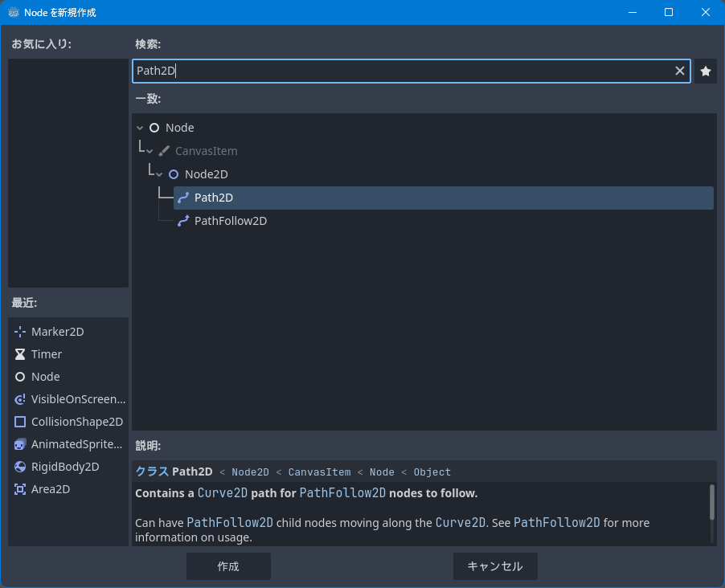
Task: Follow Curve2D link before 'See'
Action: pos(461,523)
